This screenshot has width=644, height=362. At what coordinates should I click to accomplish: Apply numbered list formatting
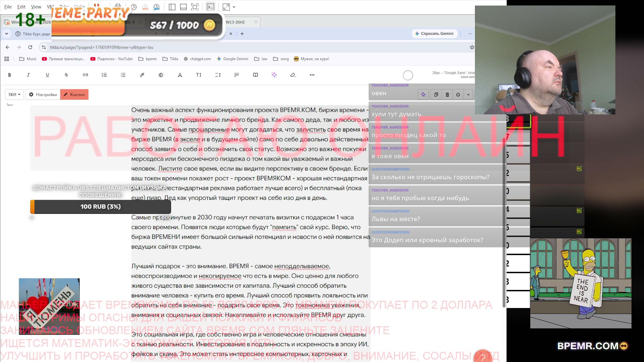click(x=104, y=75)
